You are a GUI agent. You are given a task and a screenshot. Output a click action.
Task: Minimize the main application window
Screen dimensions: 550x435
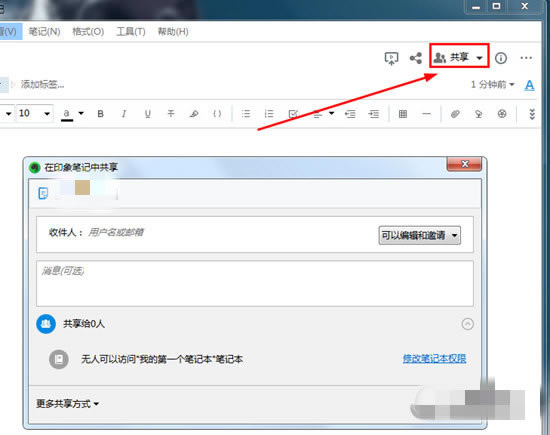click(476, 6)
